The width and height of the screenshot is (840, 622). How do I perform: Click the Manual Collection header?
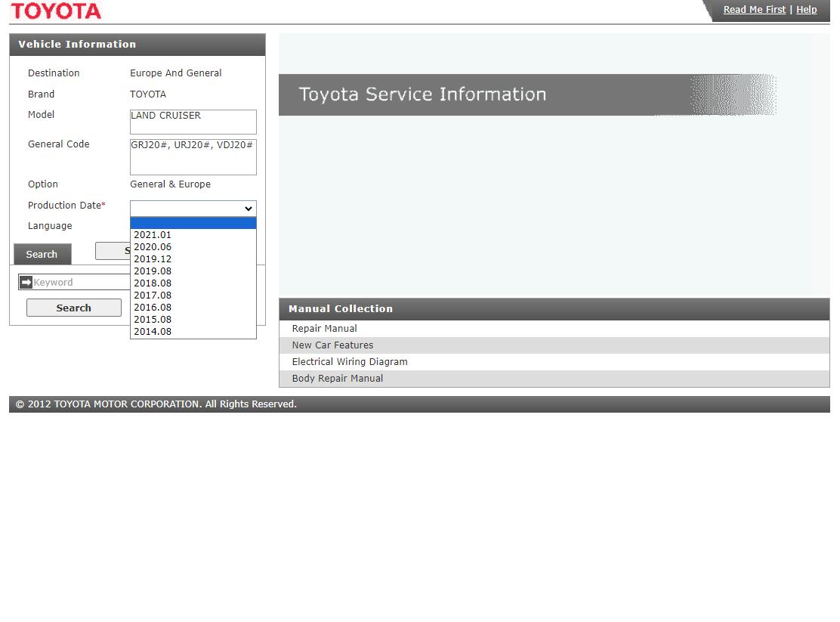[554, 309]
